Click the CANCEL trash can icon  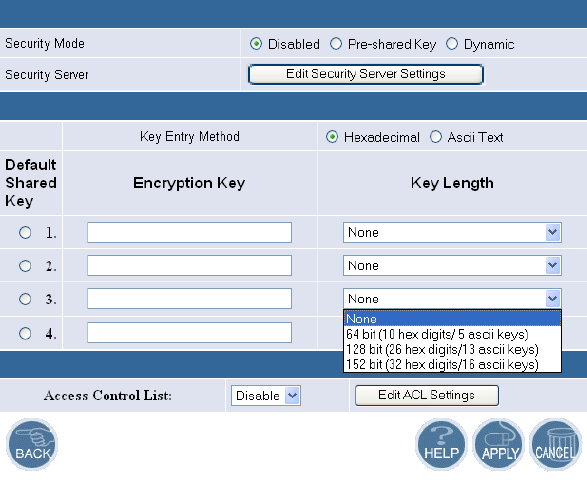pyautogui.click(x=556, y=444)
